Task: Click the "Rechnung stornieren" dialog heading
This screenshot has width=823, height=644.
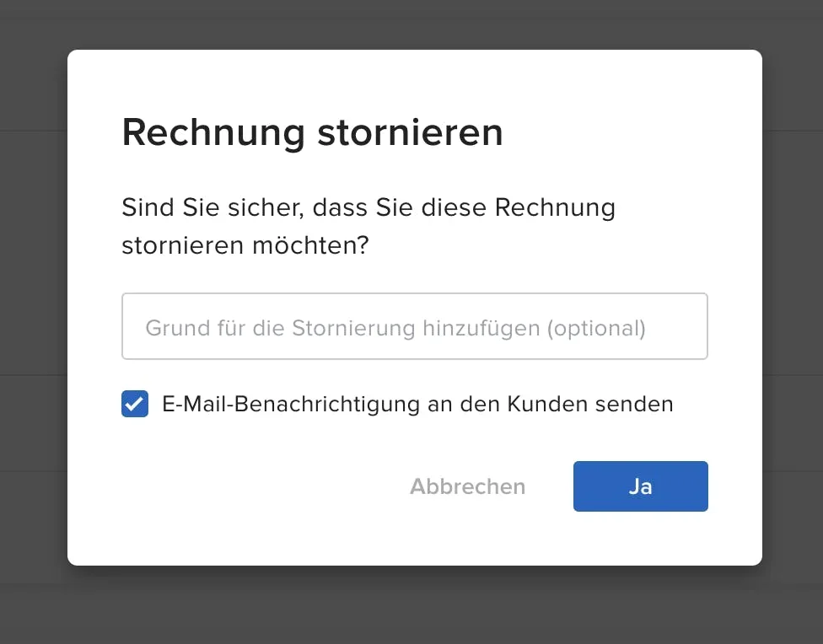Action: coord(312,132)
